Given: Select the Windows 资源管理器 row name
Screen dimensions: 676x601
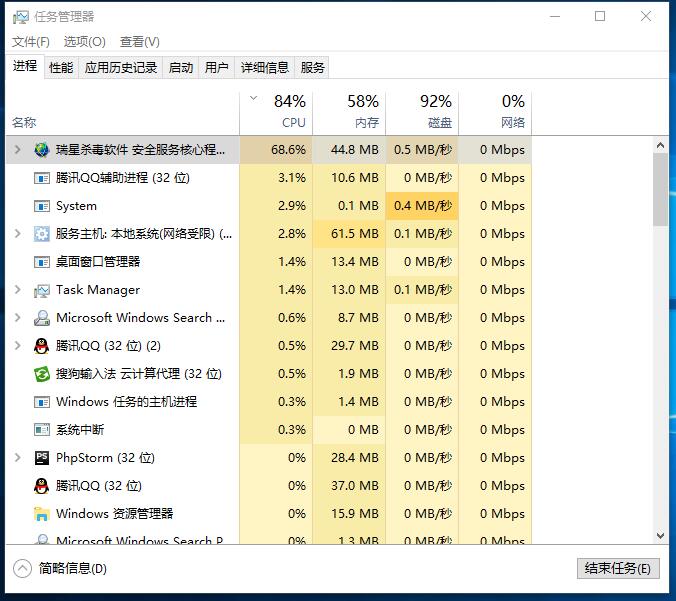Looking at the screenshot, I should [115, 513].
